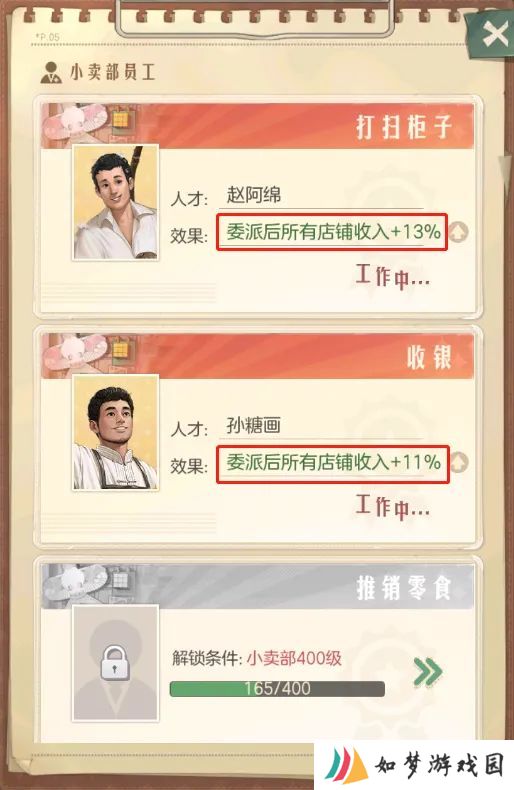514x790 pixels.
Task: Click the green double-chevron next to unlock condition
Action: [x=427, y=672]
